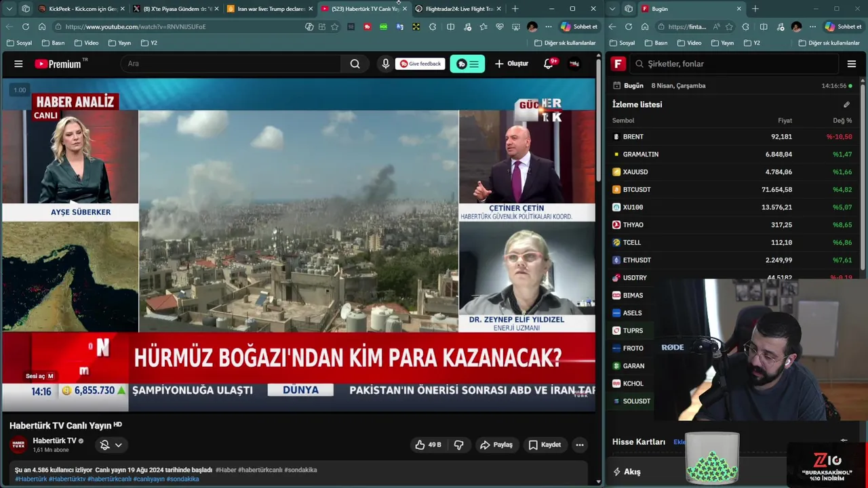Unmute the video via Sesi aç
Image resolution: width=868 pixels, height=488 pixels.
coord(39,376)
